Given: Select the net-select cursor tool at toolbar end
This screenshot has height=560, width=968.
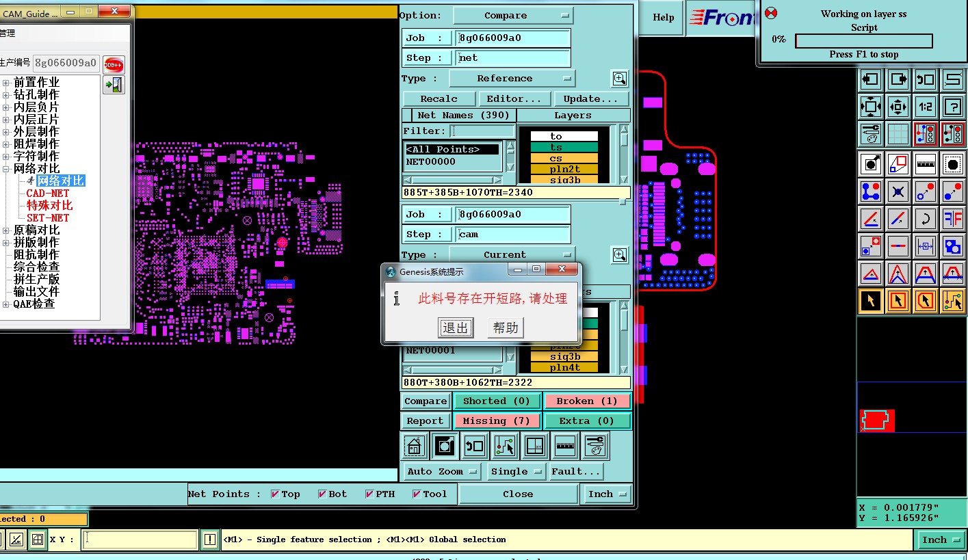Looking at the screenshot, I should 953,300.
